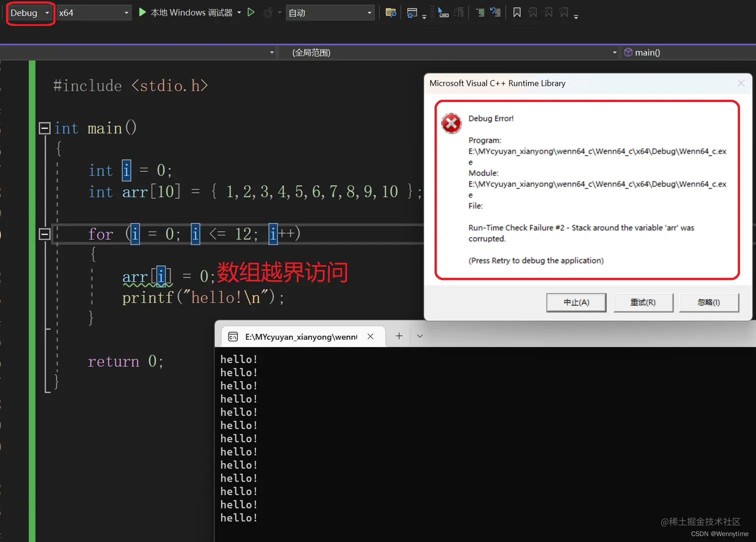The image size is (756, 542).
Task: Open the main() member dropdown
Action: (x=688, y=52)
